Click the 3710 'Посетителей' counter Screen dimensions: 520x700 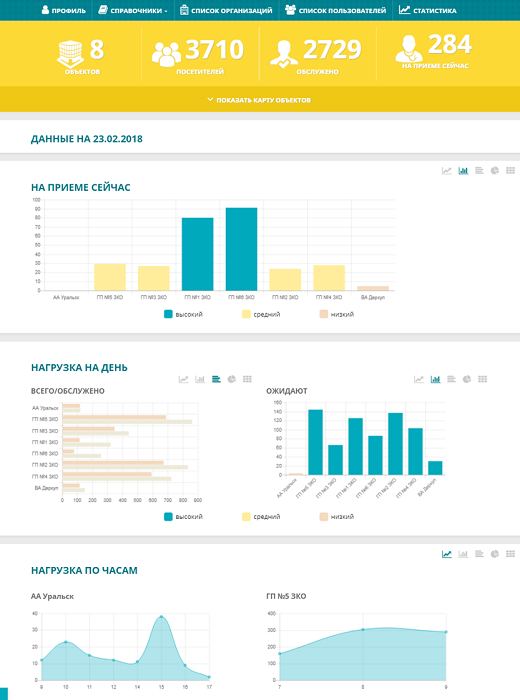point(200,55)
